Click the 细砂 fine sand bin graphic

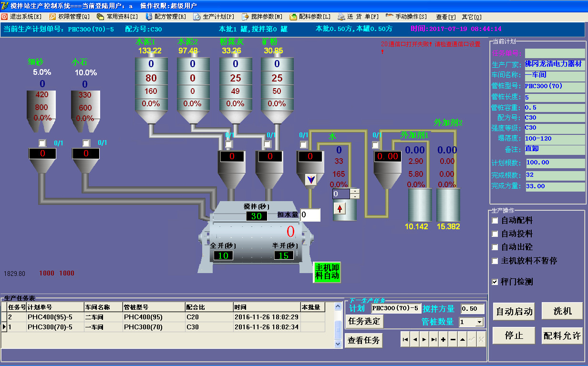click(x=41, y=112)
